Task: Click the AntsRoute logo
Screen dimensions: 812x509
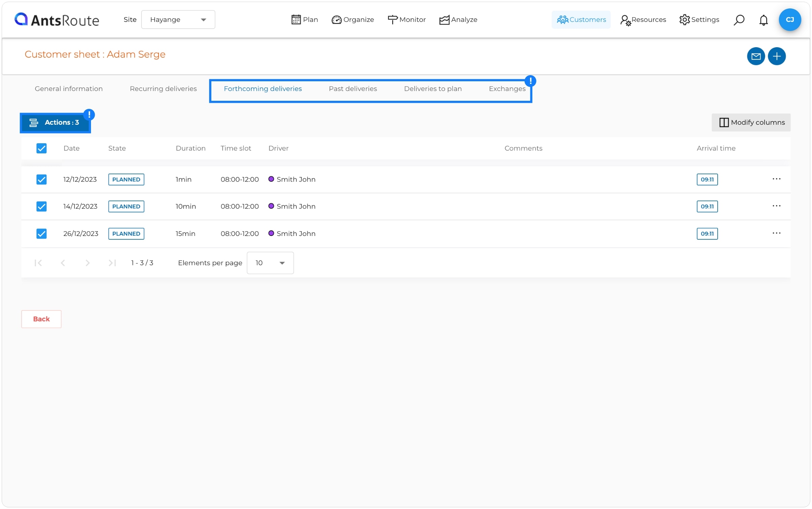Action: 57,20
